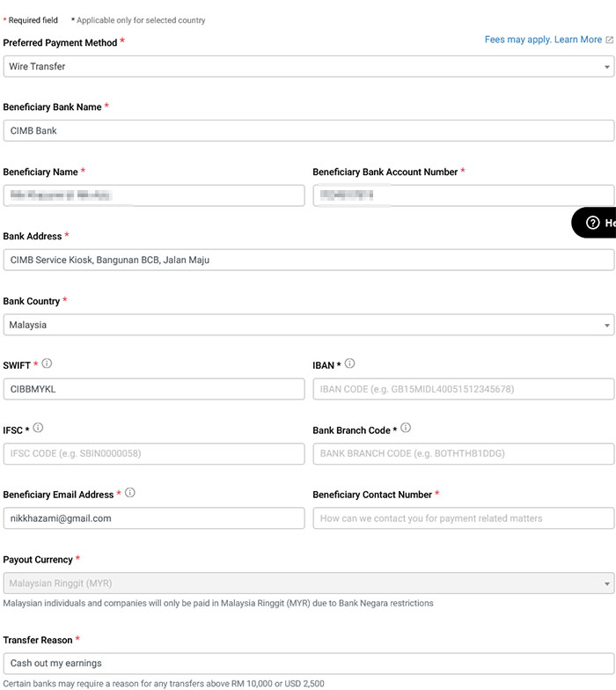Open the Preferred Payment Method dropdown
616x690 pixels.
[308, 66]
